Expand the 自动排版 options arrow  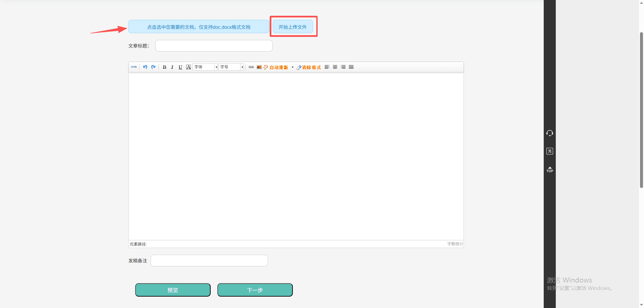(292, 67)
